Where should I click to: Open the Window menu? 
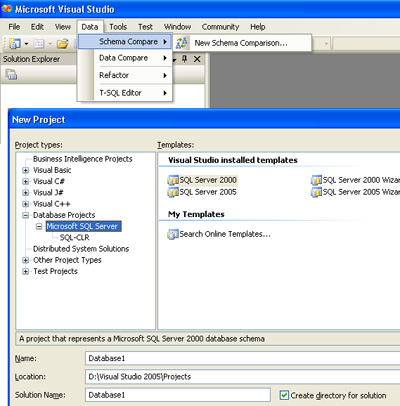177,27
